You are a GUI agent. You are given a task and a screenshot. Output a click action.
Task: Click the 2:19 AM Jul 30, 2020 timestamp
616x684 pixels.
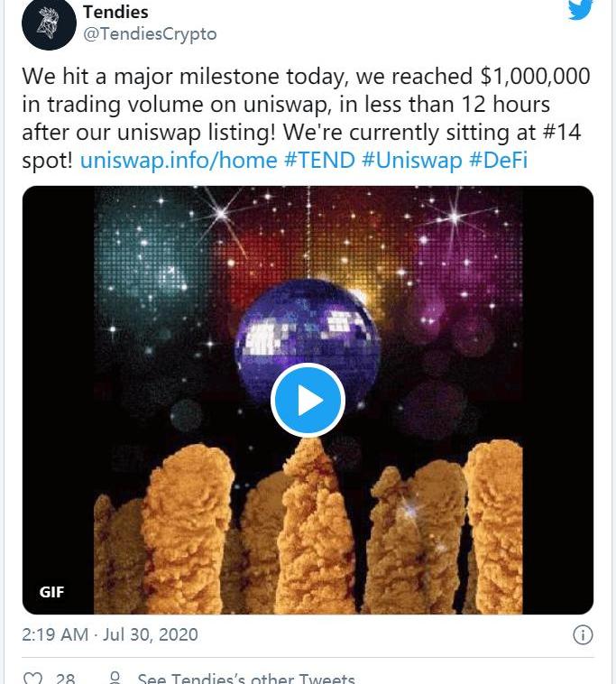click(109, 634)
